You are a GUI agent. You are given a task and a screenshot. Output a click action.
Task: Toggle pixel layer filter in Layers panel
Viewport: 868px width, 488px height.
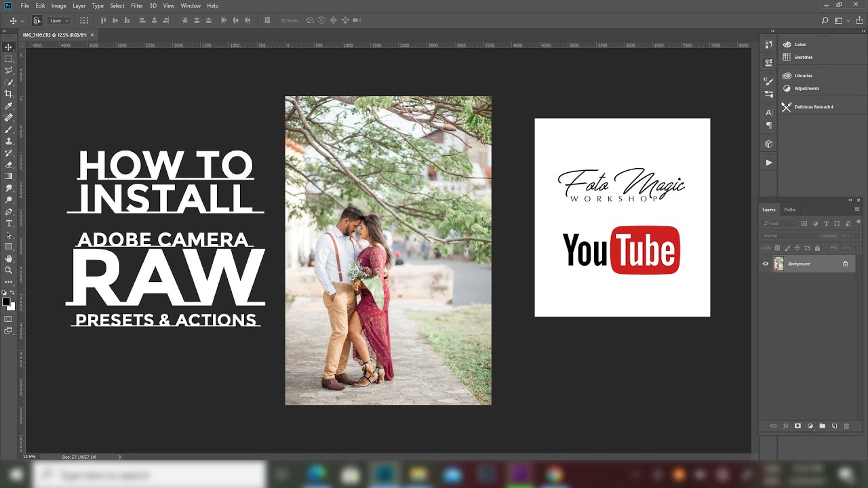(x=804, y=224)
